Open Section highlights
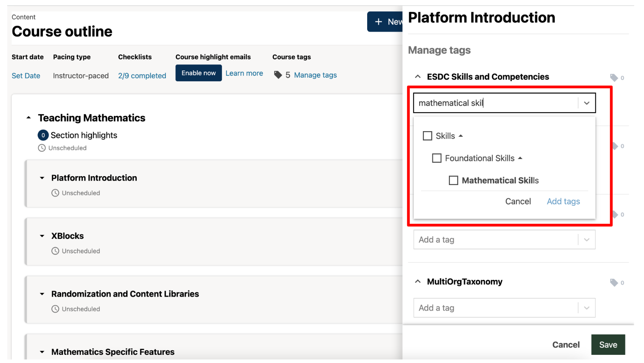The height and width of the screenshot is (363, 644). pyautogui.click(x=84, y=135)
